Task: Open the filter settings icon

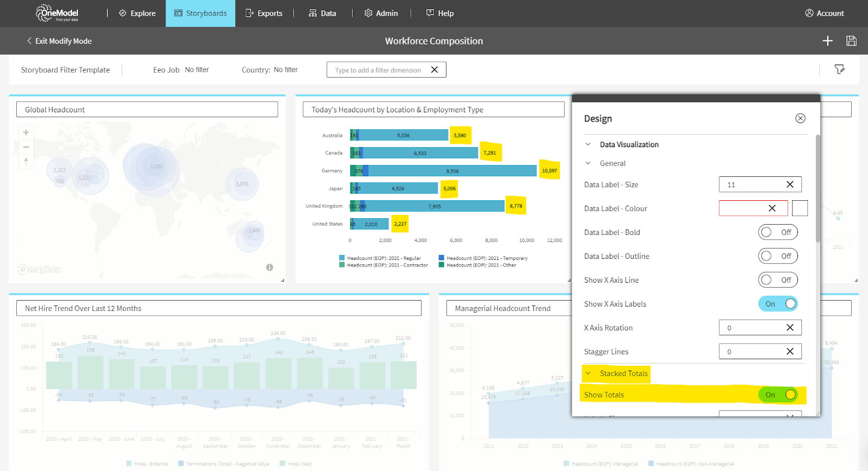Action: click(x=839, y=69)
